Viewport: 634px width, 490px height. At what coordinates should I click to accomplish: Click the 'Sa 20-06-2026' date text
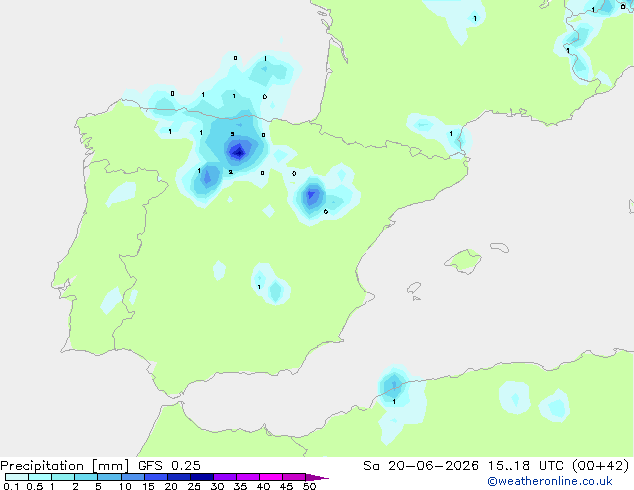421,465
